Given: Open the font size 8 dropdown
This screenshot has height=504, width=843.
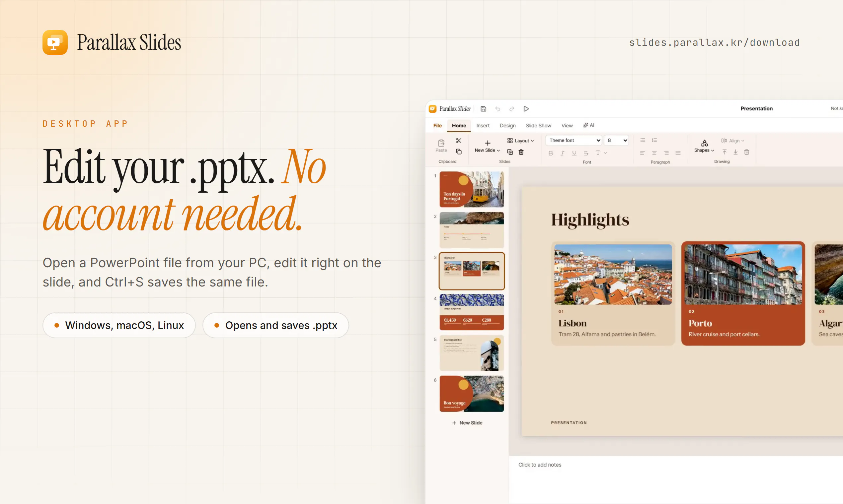Looking at the screenshot, I should point(616,140).
